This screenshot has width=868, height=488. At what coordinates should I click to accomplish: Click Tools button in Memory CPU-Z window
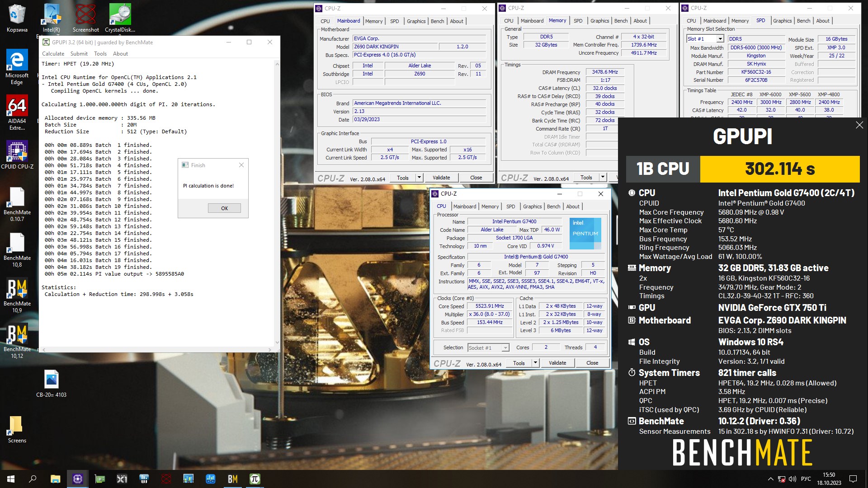click(x=586, y=178)
